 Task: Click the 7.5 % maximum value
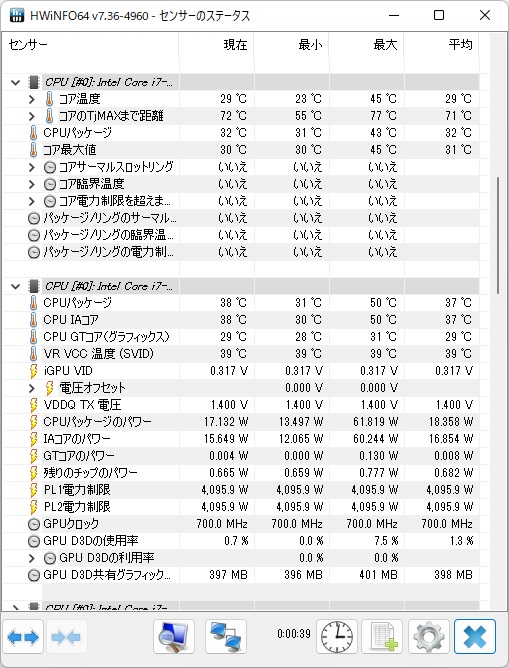[x=386, y=541]
